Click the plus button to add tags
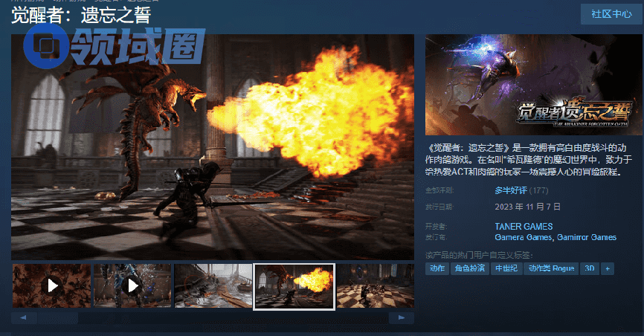This screenshot has width=644, height=336. [x=608, y=268]
